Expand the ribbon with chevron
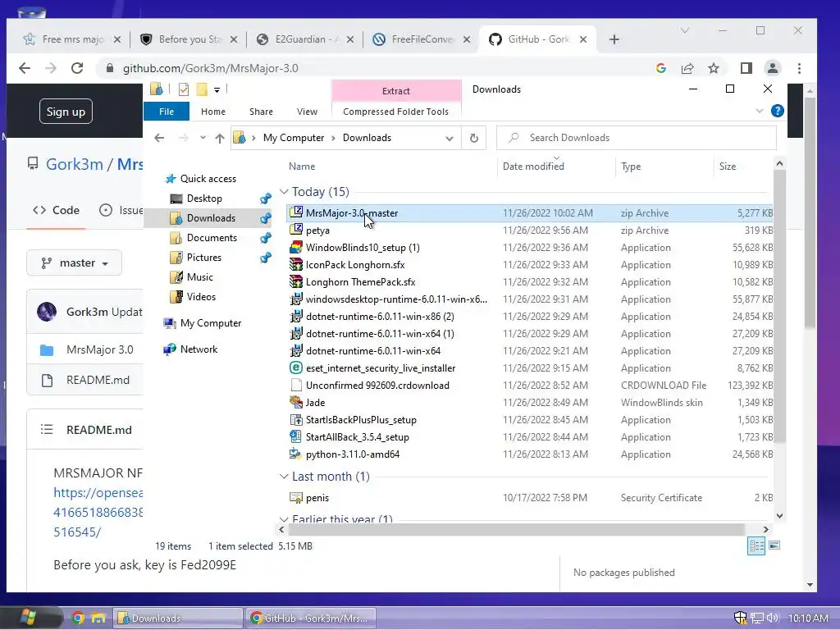Image resolution: width=840 pixels, height=630 pixels. click(759, 111)
